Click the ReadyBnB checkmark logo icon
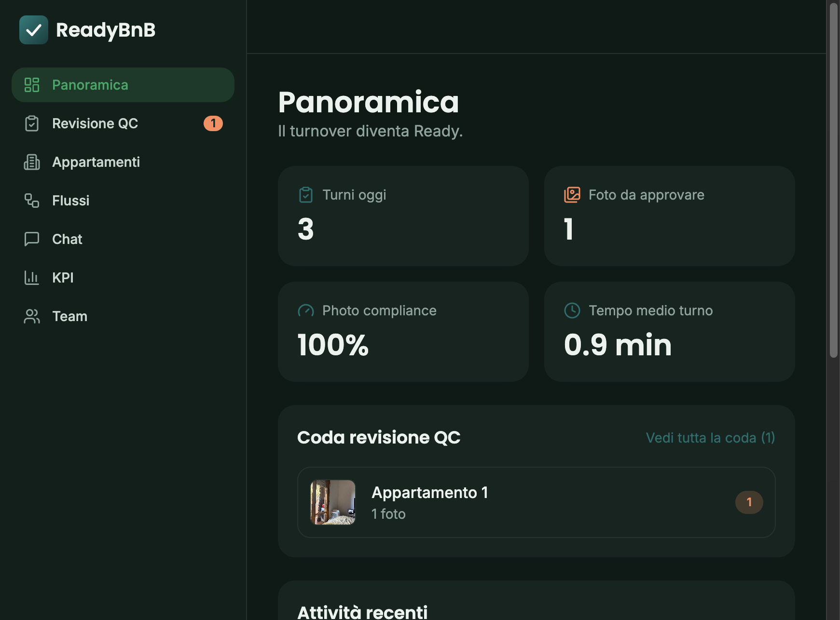The width and height of the screenshot is (840, 620). click(34, 30)
